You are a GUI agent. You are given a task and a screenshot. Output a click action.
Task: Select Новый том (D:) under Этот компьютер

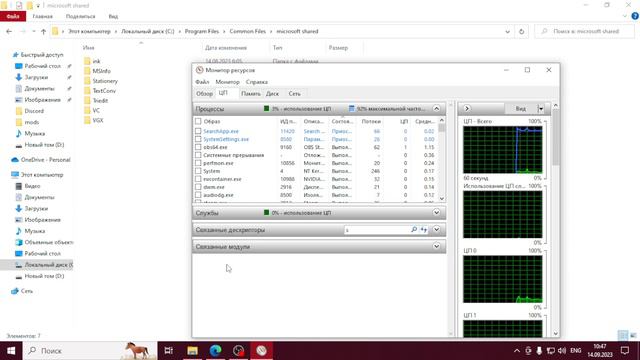click(x=44, y=276)
